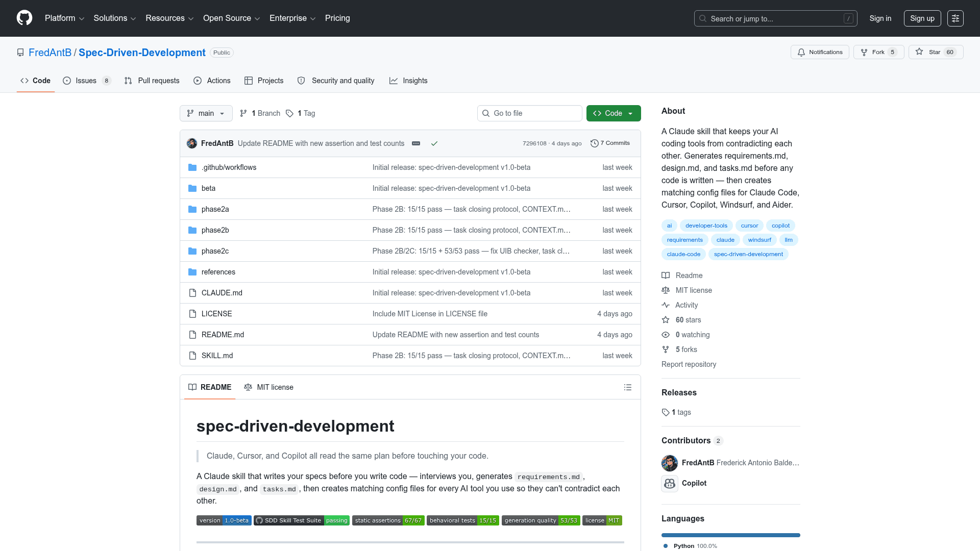The width and height of the screenshot is (980, 551).
Task: Click the Star icon button
Action: (x=936, y=52)
